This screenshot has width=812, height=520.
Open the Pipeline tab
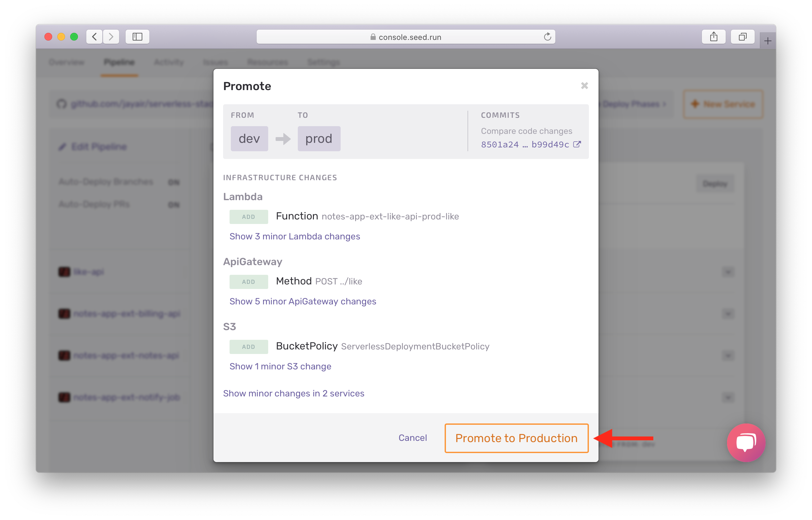tap(118, 61)
